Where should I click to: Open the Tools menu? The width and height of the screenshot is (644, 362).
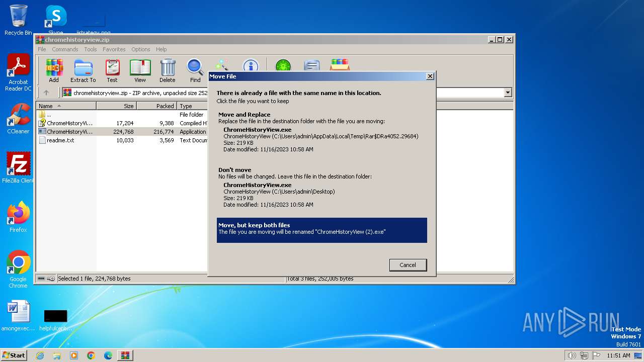tap(91, 49)
